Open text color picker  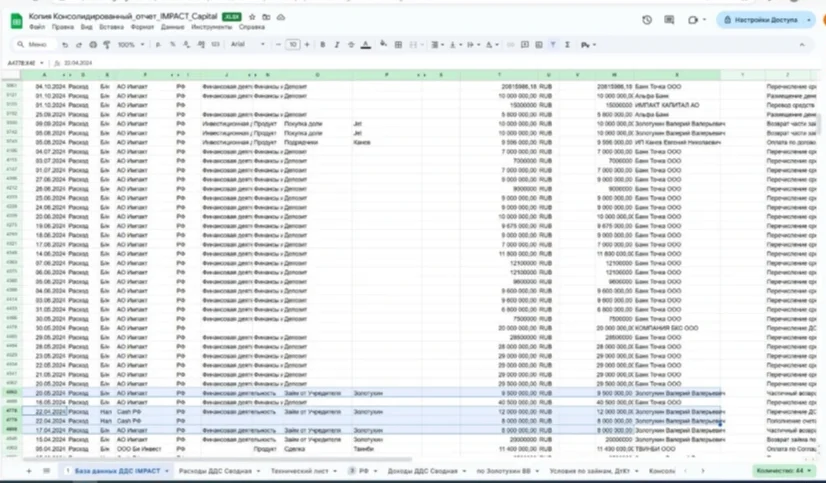coord(366,45)
